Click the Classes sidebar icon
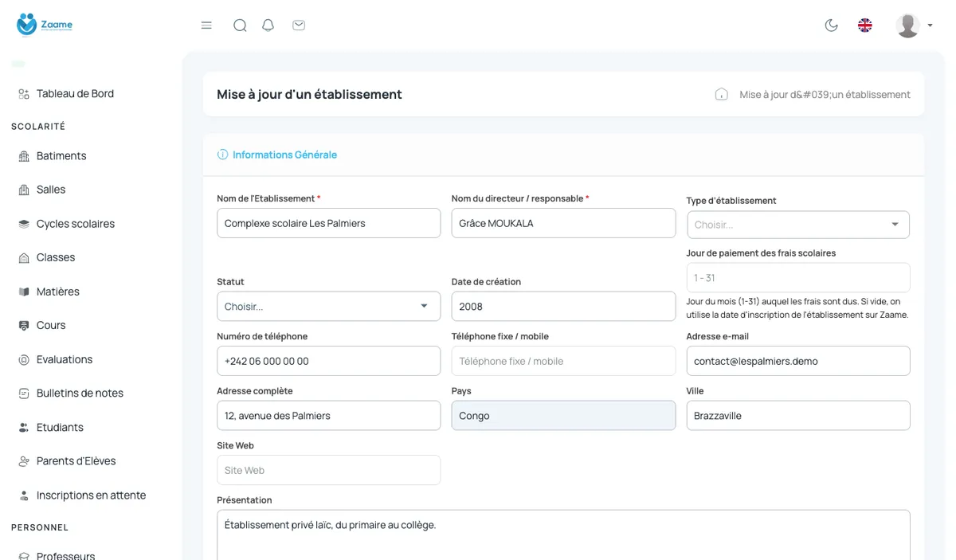Image resolution: width=956 pixels, height=560 pixels. coord(24,258)
